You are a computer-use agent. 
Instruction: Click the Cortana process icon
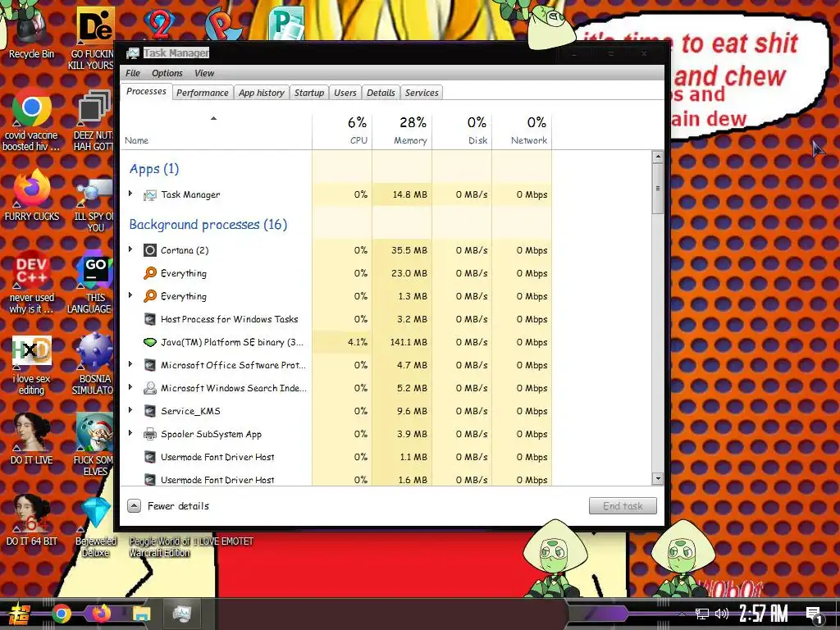(150, 250)
